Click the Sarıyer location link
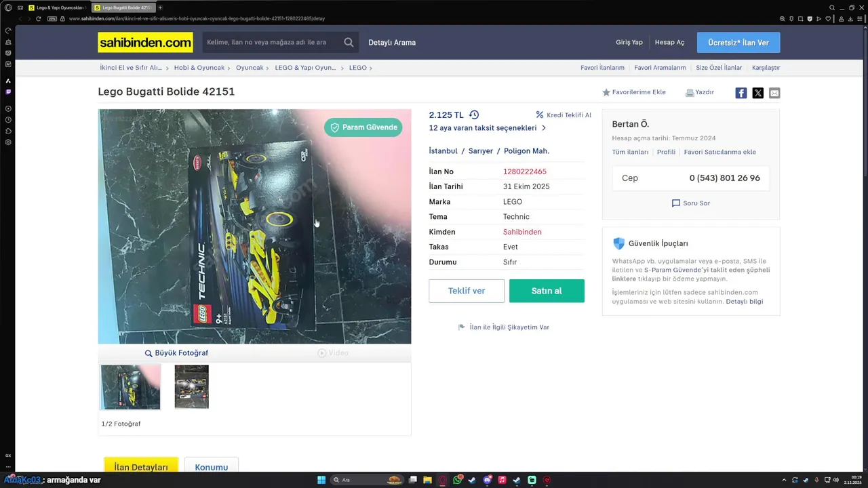Image resolution: width=868 pixels, height=488 pixels. click(x=481, y=151)
